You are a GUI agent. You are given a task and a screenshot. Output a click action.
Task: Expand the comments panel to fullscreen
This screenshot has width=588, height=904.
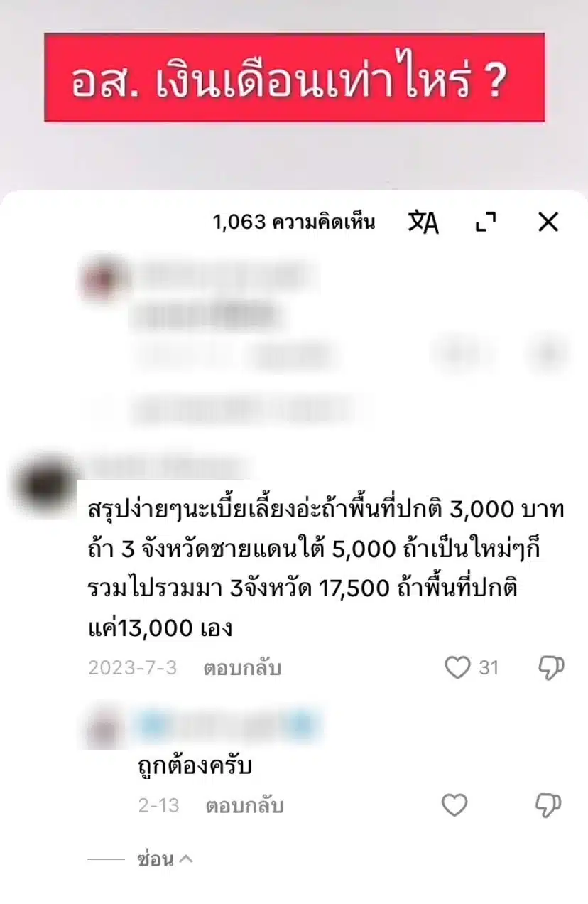(486, 222)
